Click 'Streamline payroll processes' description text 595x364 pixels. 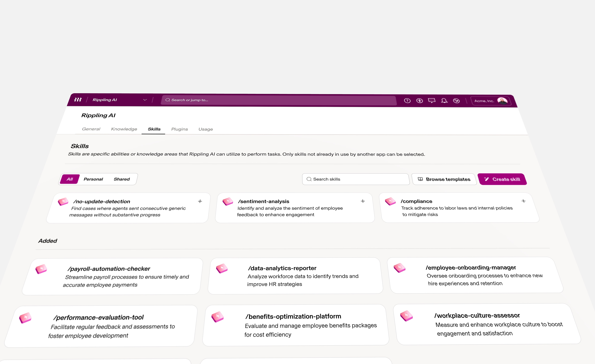click(x=126, y=281)
